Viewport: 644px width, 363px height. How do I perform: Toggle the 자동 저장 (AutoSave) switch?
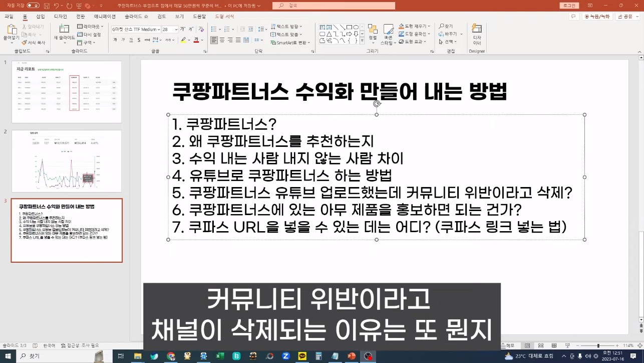coord(33,6)
